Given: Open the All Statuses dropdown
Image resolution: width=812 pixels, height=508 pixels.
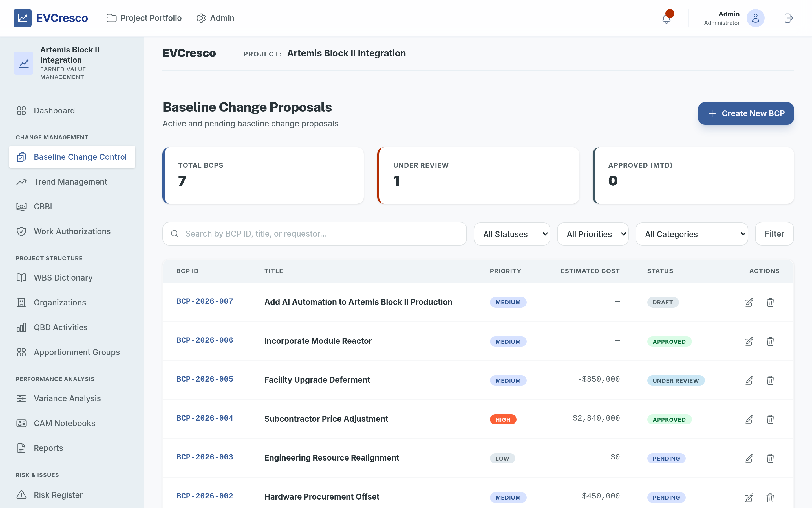Looking at the screenshot, I should (x=512, y=234).
